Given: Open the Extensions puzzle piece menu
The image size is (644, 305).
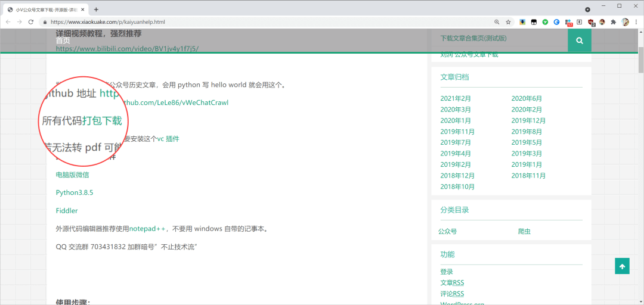Looking at the screenshot, I should (614, 22).
